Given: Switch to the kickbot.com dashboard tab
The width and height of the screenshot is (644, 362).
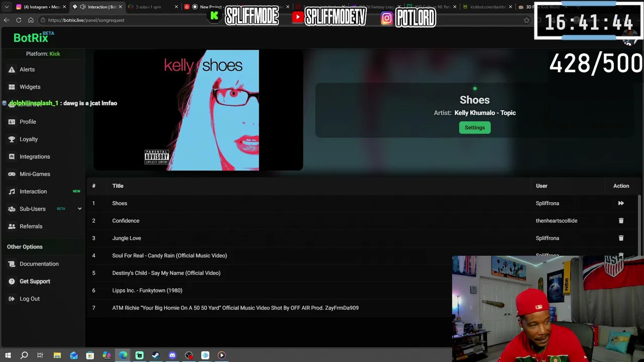Looking at the screenshot, I should 487,7.
